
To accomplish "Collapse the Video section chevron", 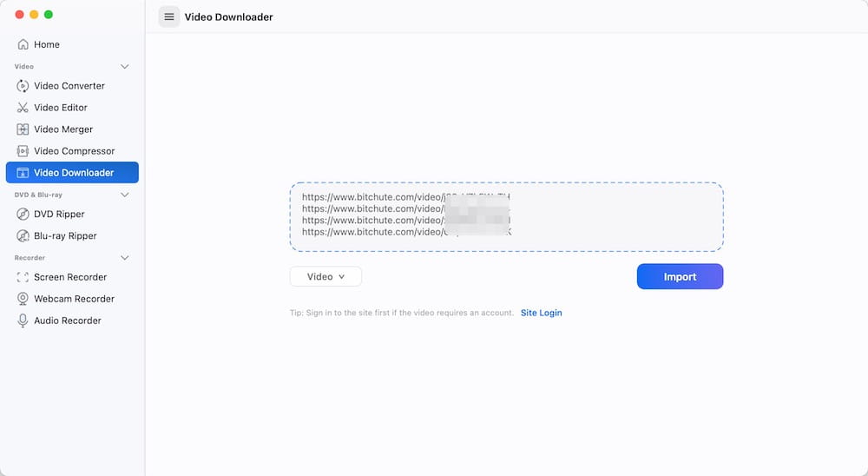I will (x=124, y=67).
